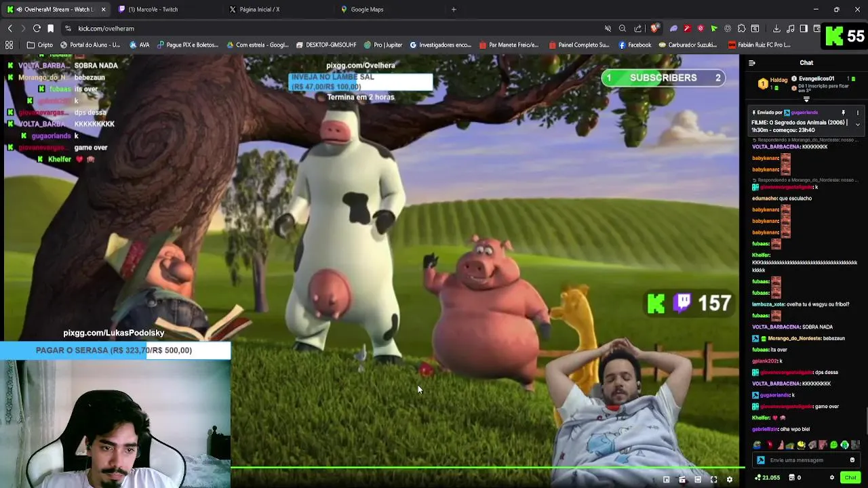Screen dimensions: 868x488
Task: Toggle the browser sidebar panel icon
Action: [804, 28]
